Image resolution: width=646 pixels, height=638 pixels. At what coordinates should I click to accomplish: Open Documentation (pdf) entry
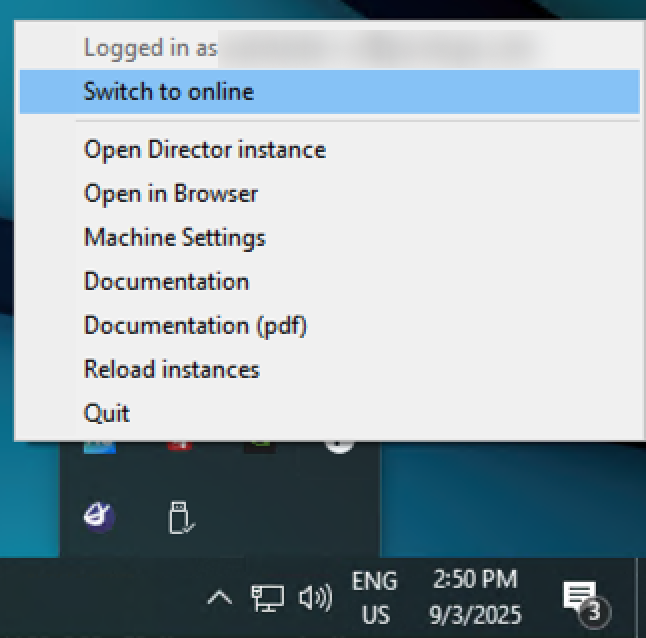coord(195,326)
